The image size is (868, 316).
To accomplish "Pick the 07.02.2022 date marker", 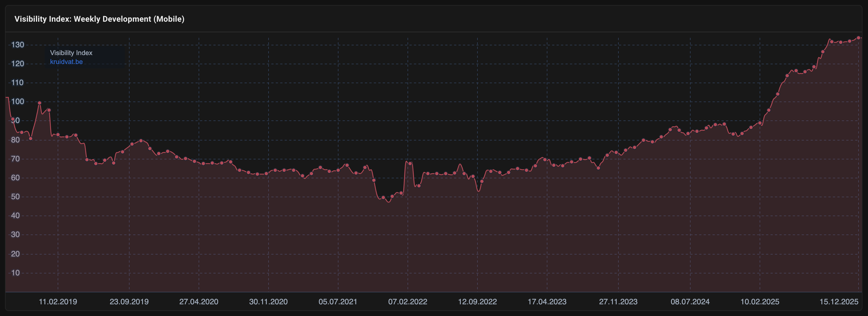I will coord(407,302).
